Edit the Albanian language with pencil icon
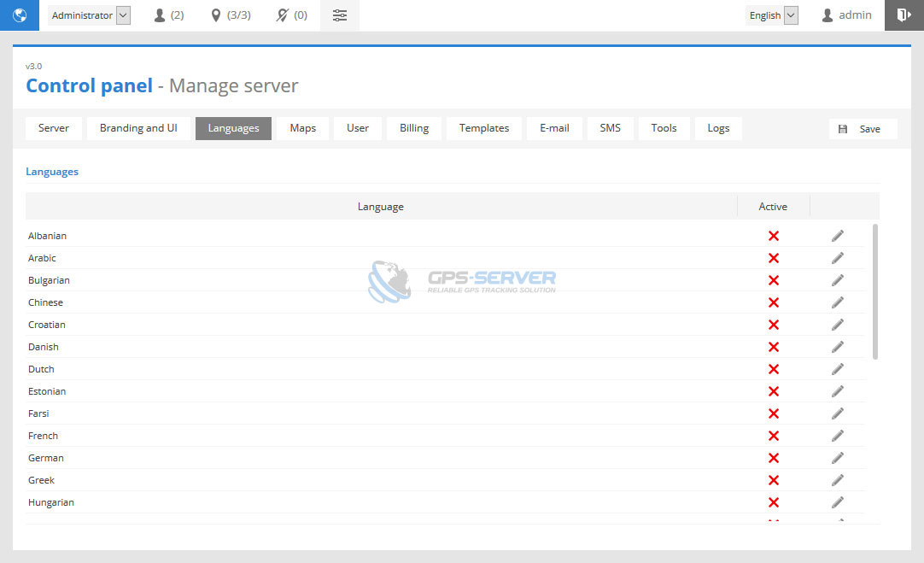 coord(838,236)
